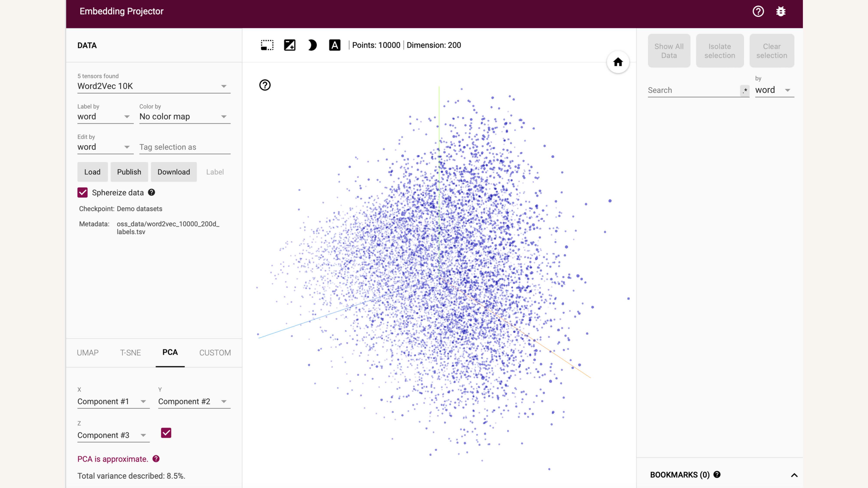Activate bounding box selection tool
868x488 pixels.
pyautogui.click(x=267, y=45)
